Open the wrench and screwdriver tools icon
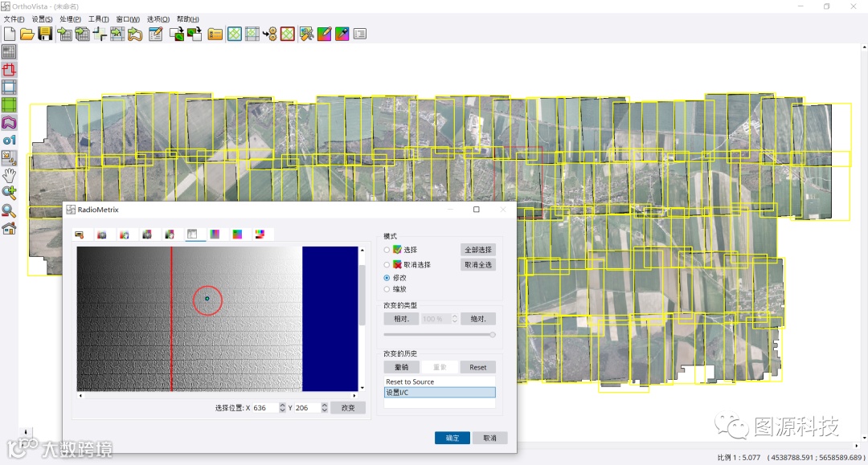This screenshot has width=868, height=465. pos(307,35)
